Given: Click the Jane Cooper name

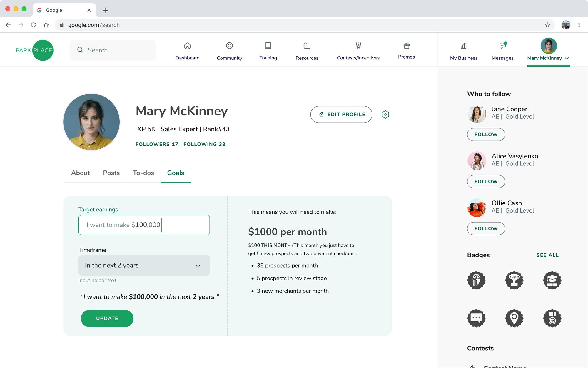Looking at the screenshot, I should tap(510, 109).
